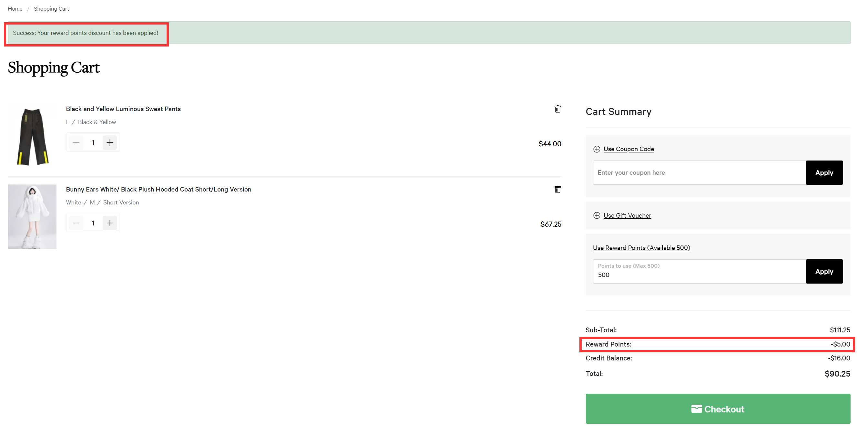Remove Bunny Ears Coat via trash icon
This screenshot has width=868, height=426.
point(557,189)
